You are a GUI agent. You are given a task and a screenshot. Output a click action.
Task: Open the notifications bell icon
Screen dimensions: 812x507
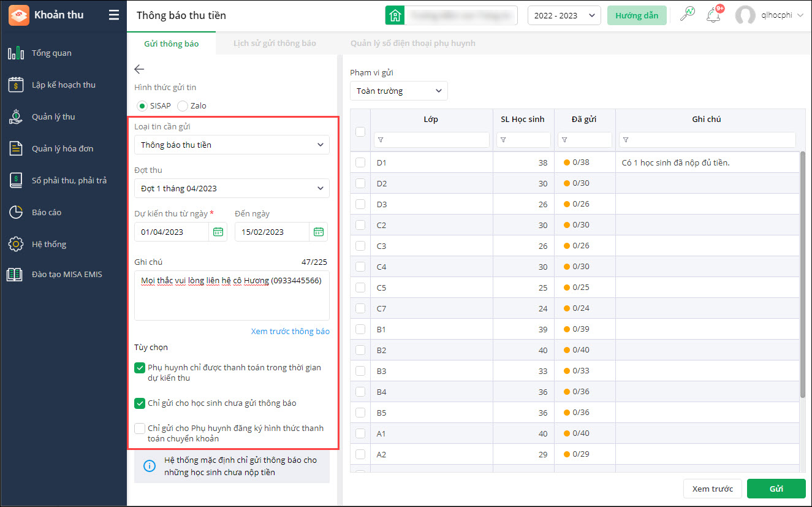tap(713, 15)
